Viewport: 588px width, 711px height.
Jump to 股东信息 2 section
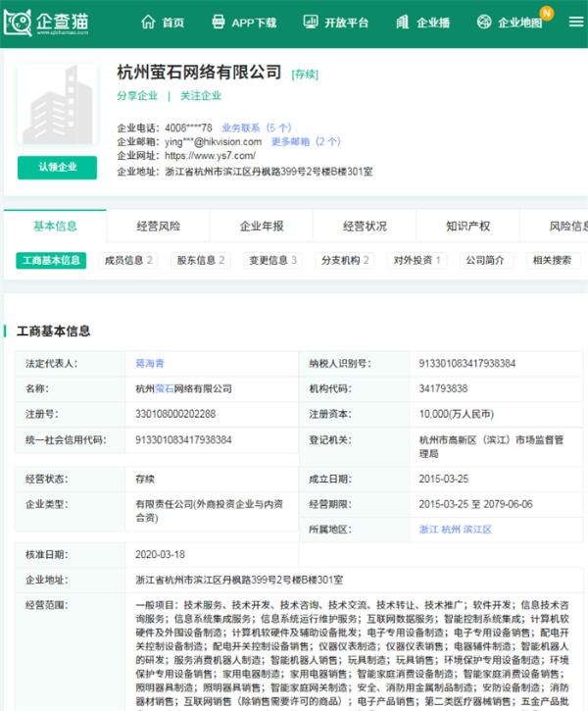point(201,260)
